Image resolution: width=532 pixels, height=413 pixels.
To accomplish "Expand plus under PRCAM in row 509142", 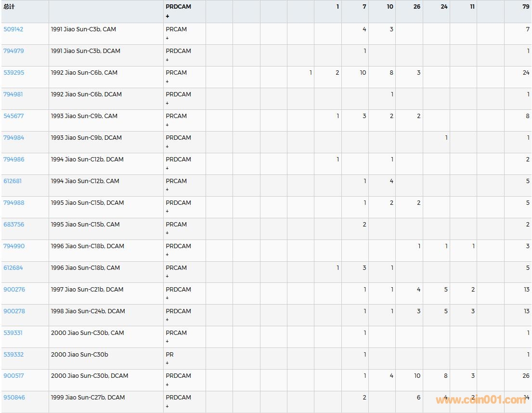I will point(167,38).
